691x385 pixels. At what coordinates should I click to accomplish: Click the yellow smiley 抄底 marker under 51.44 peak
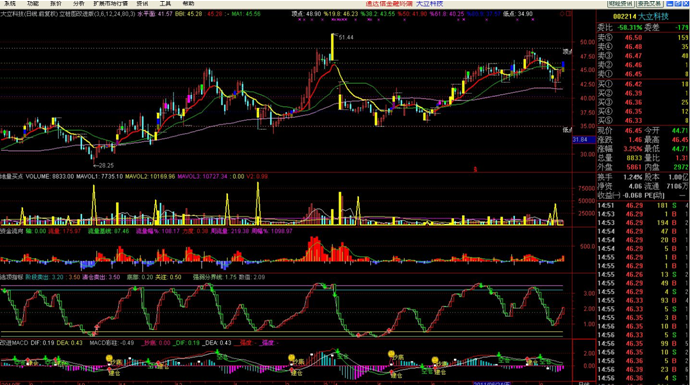point(291,357)
